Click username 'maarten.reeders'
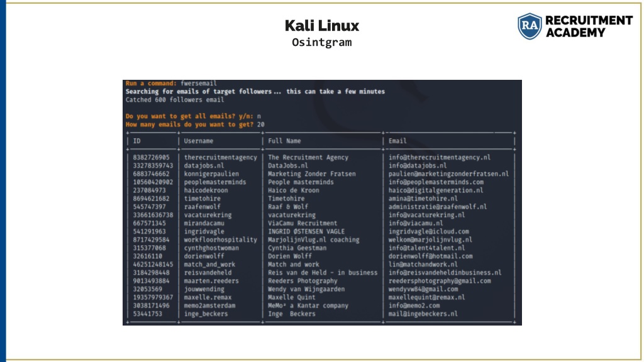644x362 pixels. pyautogui.click(x=211, y=281)
